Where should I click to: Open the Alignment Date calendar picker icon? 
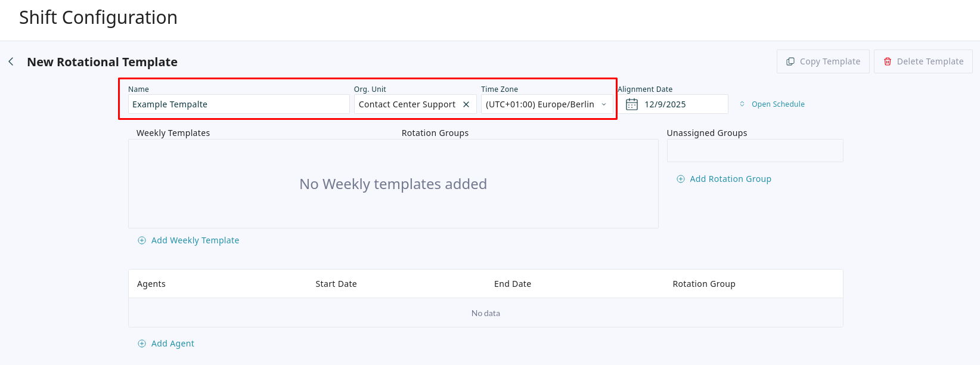click(632, 104)
